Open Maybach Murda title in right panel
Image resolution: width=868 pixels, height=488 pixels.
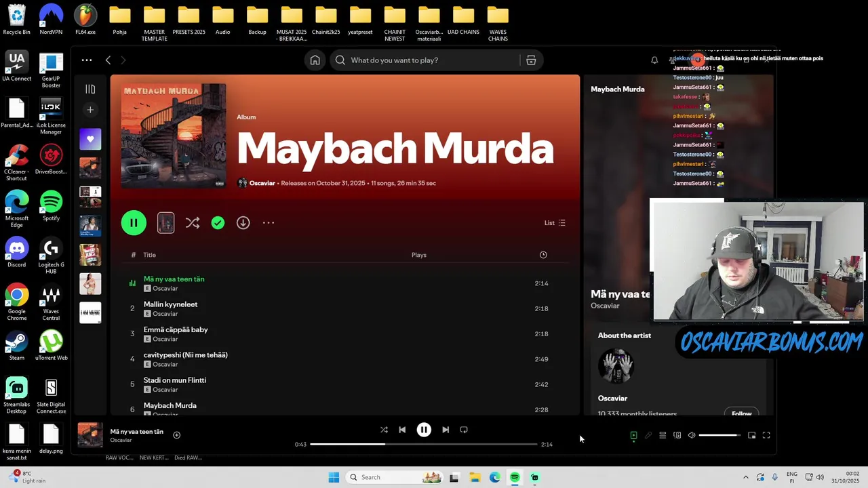(617, 89)
